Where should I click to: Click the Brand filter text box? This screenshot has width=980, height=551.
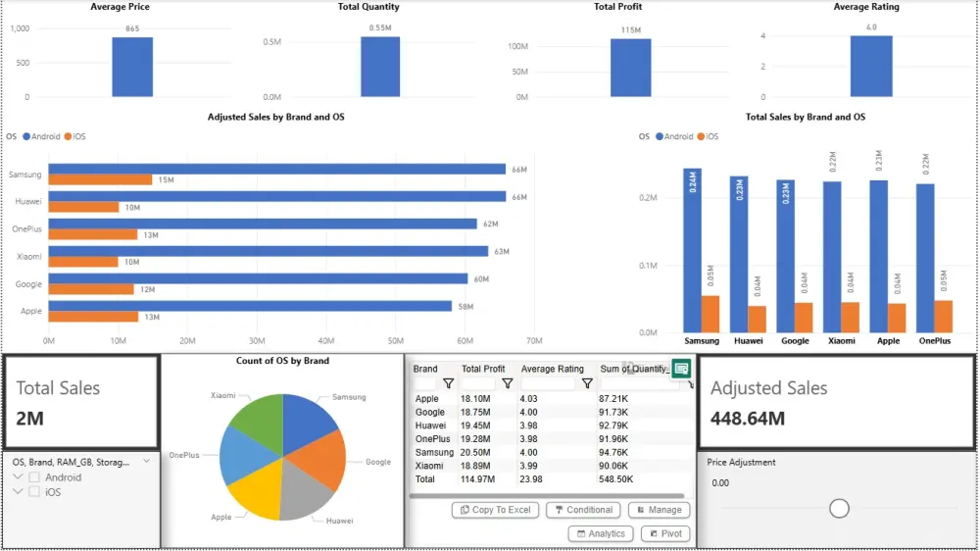[x=426, y=383]
